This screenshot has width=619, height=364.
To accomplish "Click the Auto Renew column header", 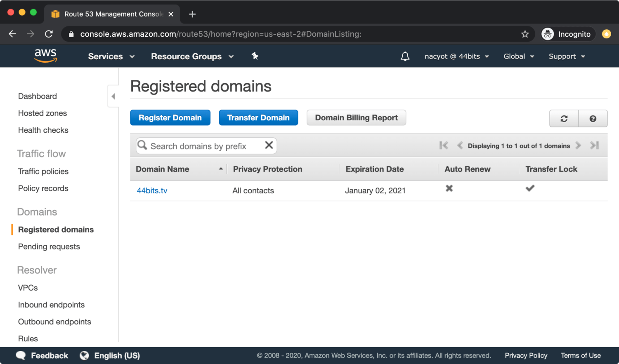I will pyautogui.click(x=468, y=169).
